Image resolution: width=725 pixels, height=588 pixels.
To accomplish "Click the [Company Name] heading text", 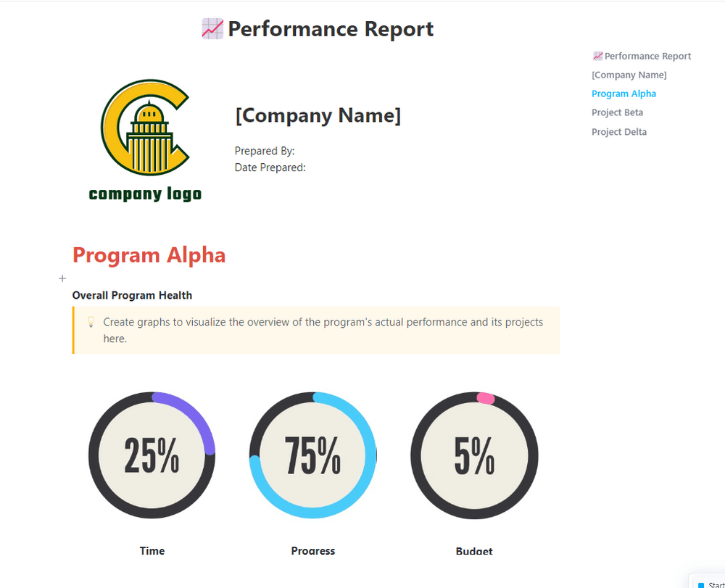I will click(x=318, y=115).
